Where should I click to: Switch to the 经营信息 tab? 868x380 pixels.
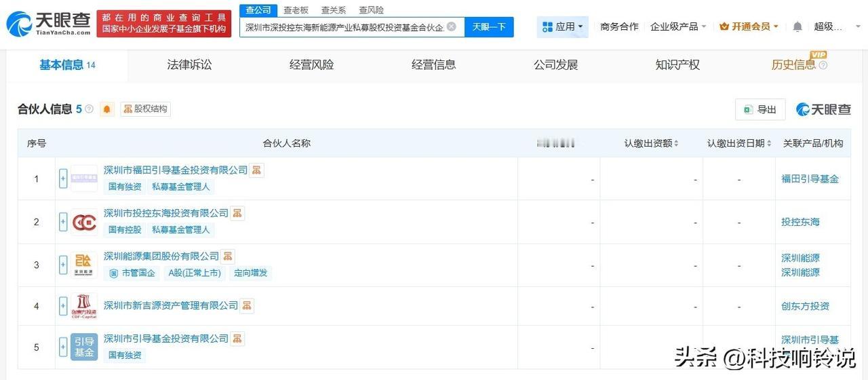(x=433, y=65)
